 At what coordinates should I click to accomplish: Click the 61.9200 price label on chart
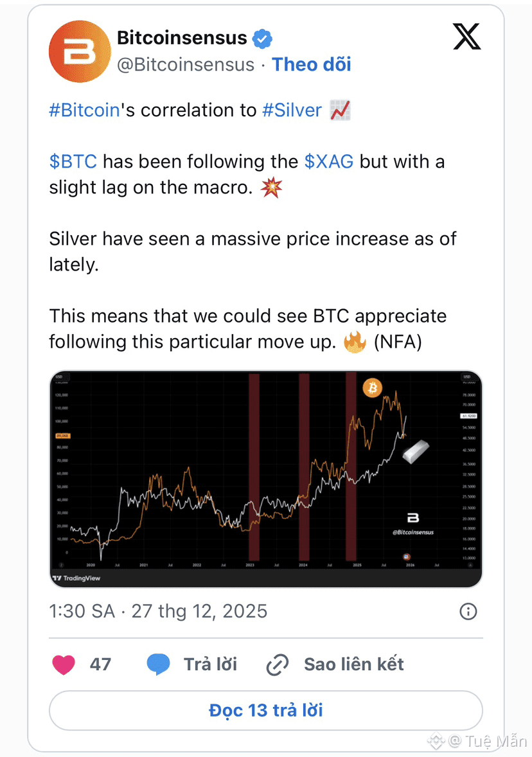[x=468, y=416]
